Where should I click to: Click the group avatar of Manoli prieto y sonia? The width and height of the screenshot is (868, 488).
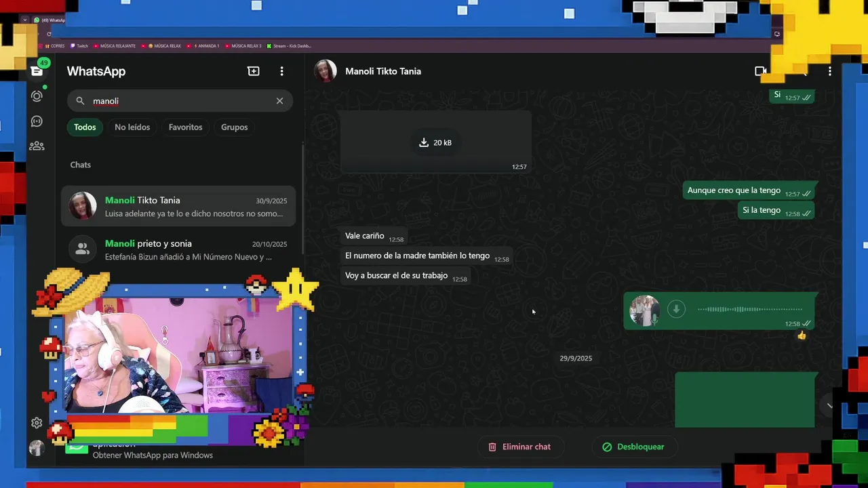[83, 249]
